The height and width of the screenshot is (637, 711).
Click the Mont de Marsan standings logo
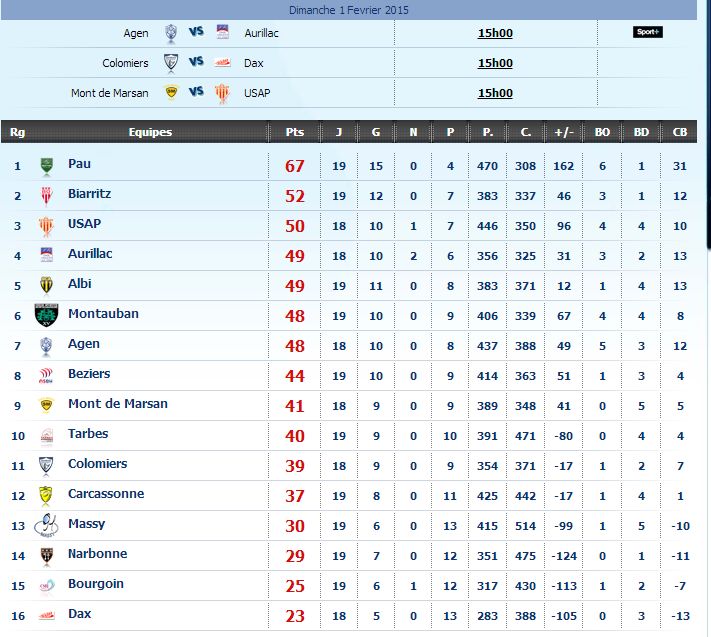tap(46, 405)
